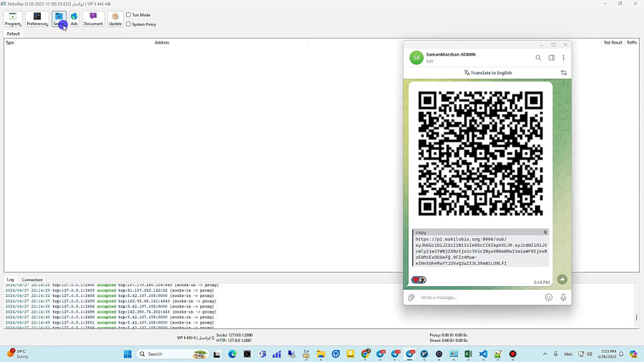Sort servers by the Type column header

point(10,43)
